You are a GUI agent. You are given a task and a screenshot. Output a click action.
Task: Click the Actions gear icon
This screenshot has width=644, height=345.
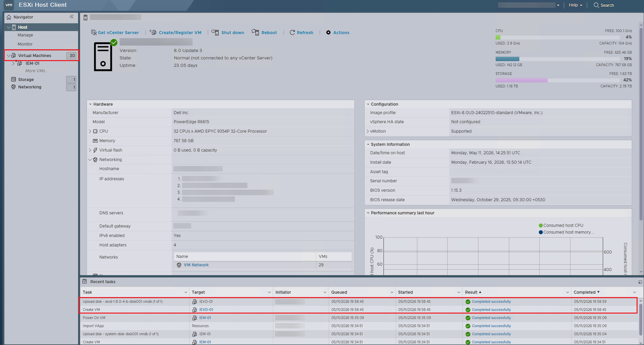tap(328, 32)
